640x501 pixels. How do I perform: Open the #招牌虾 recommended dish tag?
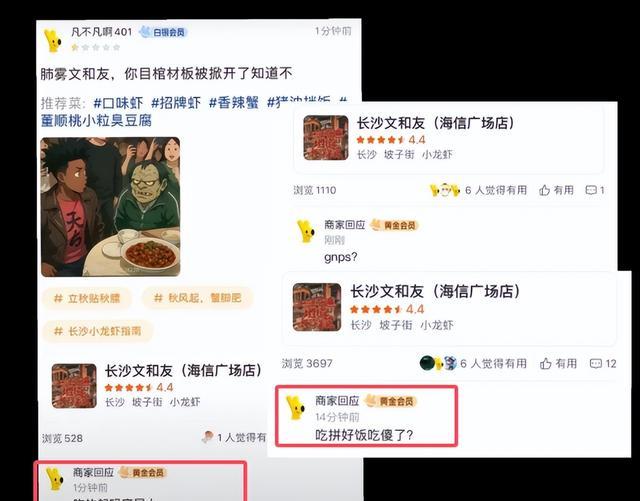[x=176, y=102]
